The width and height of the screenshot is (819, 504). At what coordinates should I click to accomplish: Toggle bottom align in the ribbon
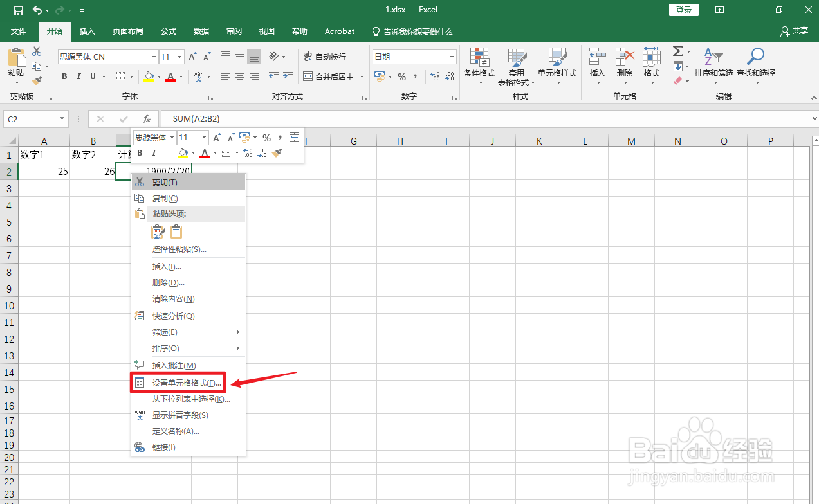coord(254,57)
